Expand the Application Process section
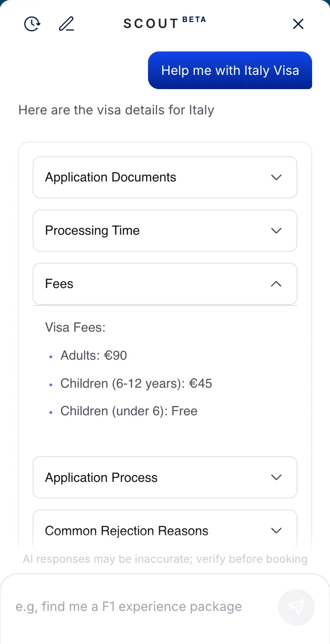 click(165, 477)
